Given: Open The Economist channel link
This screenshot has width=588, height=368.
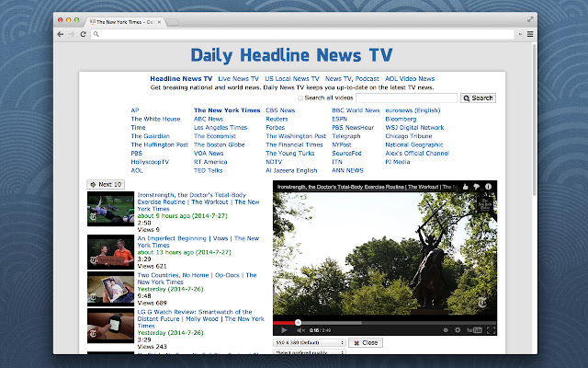Looking at the screenshot, I should point(215,136).
